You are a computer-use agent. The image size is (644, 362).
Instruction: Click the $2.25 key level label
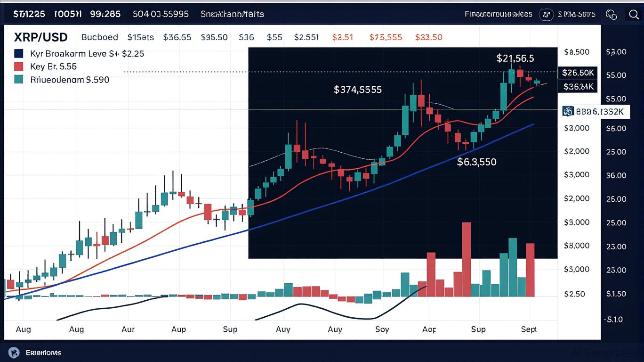coord(134,53)
